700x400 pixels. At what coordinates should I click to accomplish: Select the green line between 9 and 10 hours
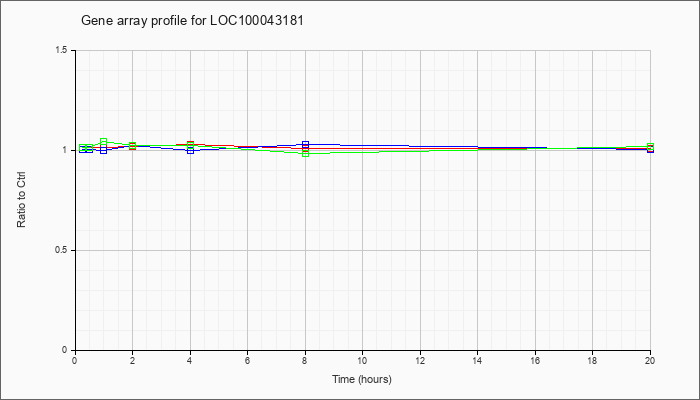(x=348, y=153)
